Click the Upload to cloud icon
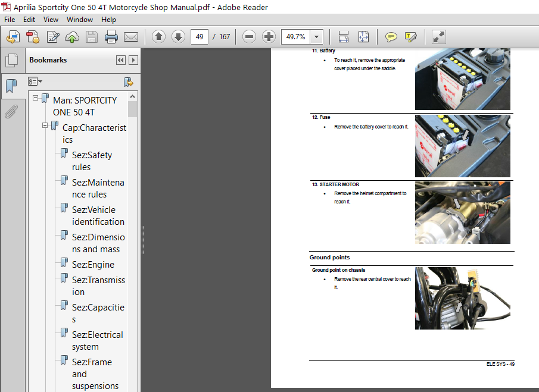This screenshot has height=392, width=539. pos(72,37)
